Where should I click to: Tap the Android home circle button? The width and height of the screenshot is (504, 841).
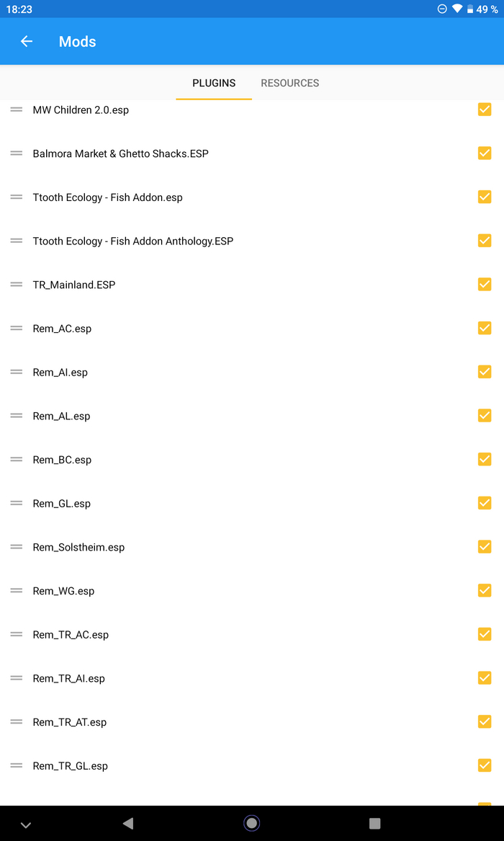point(251,823)
